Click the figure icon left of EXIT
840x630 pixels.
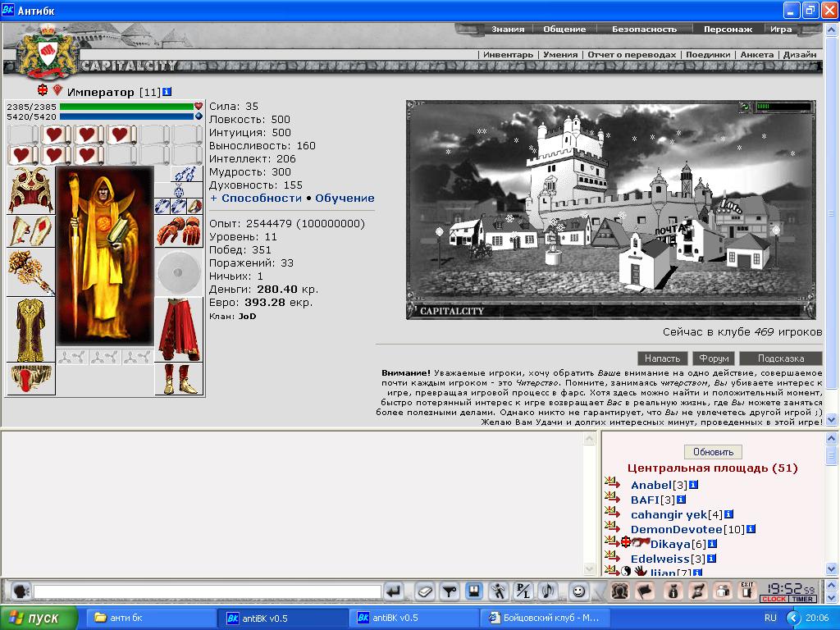pyautogui.click(x=723, y=591)
